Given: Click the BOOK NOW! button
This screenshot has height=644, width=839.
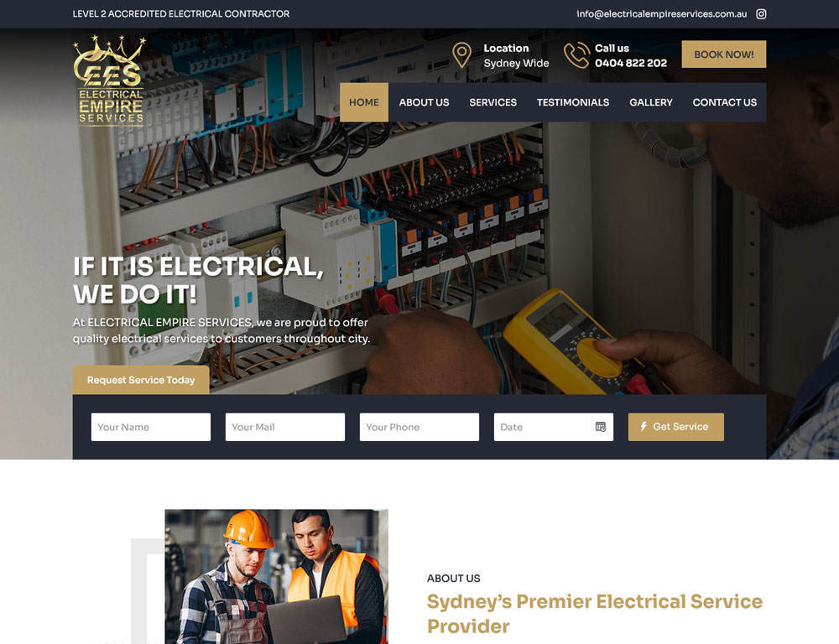Looking at the screenshot, I should point(723,54).
